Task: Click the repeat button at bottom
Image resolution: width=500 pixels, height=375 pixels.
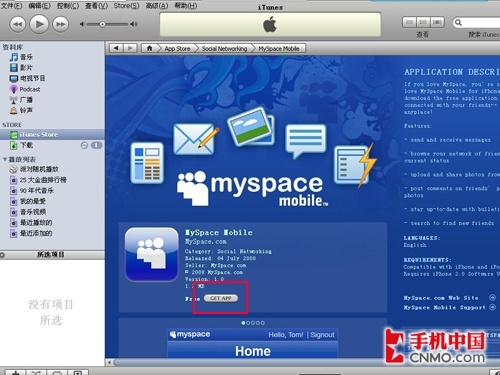Action: point(57,372)
